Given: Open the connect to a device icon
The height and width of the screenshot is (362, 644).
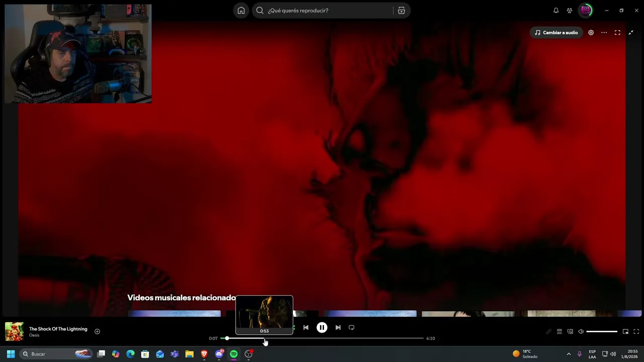Looking at the screenshot, I should pos(570,332).
